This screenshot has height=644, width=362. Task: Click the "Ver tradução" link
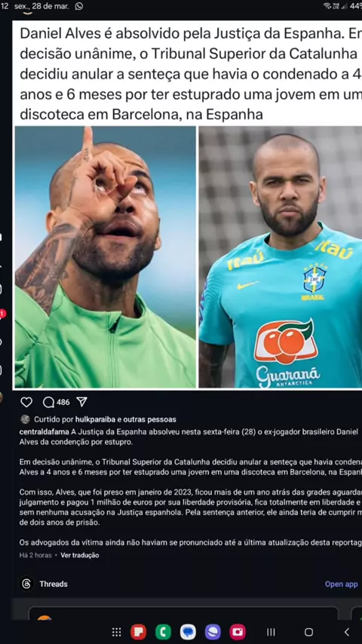(x=80, y=555)
